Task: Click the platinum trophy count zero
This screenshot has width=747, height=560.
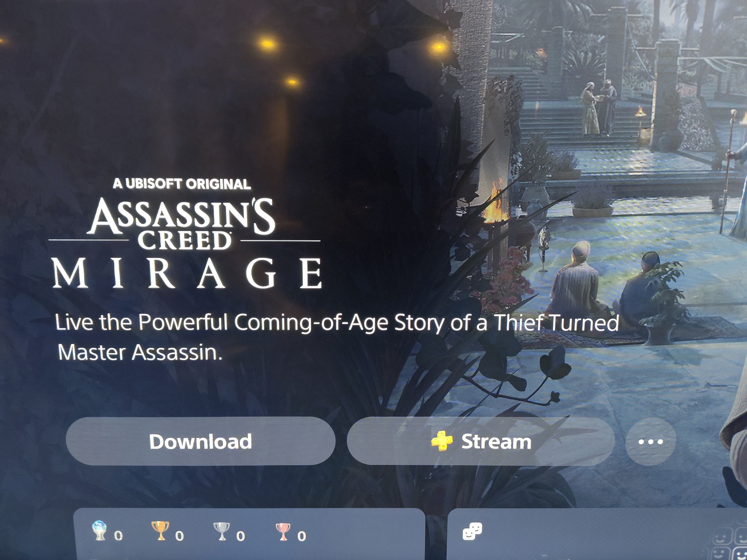Action: tap(118, 536)
